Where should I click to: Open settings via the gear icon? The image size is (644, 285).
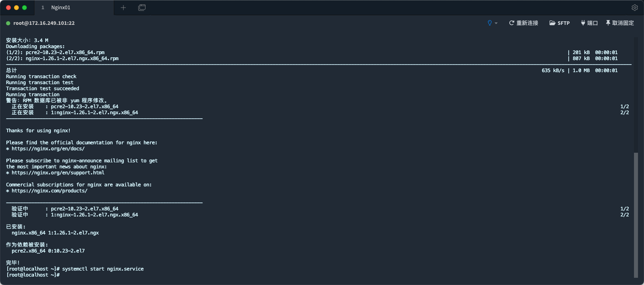[x=635, y=8]
